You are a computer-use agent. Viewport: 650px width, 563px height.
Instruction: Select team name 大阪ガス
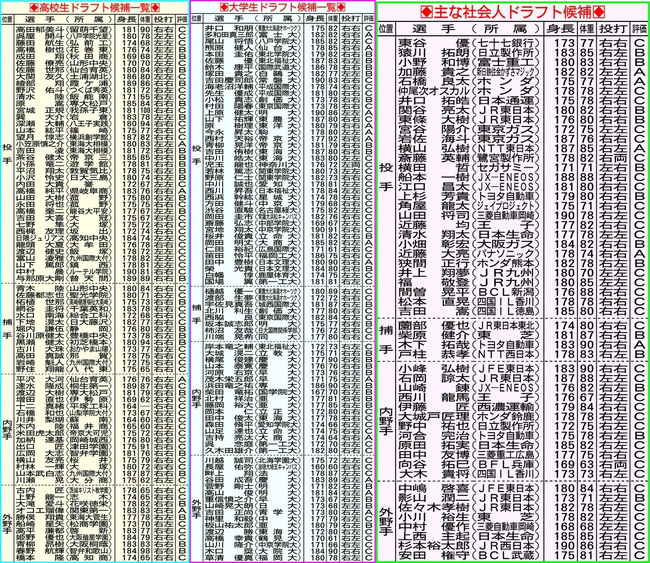pos(506,244)
